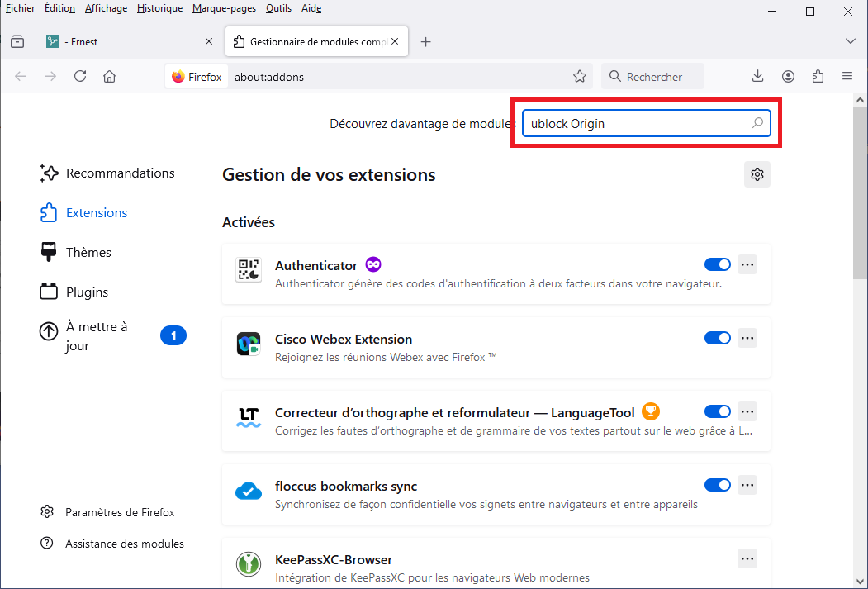The image size is (868, 589).
Task: Open the Firefox account icon
Action: coord(788,77)
